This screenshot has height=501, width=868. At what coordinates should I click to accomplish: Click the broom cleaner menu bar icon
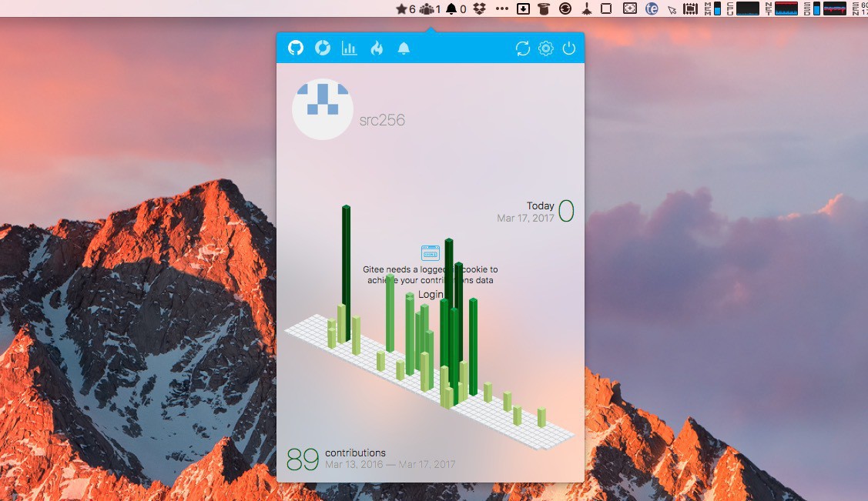pyautogui.click(x=587, y=8)
